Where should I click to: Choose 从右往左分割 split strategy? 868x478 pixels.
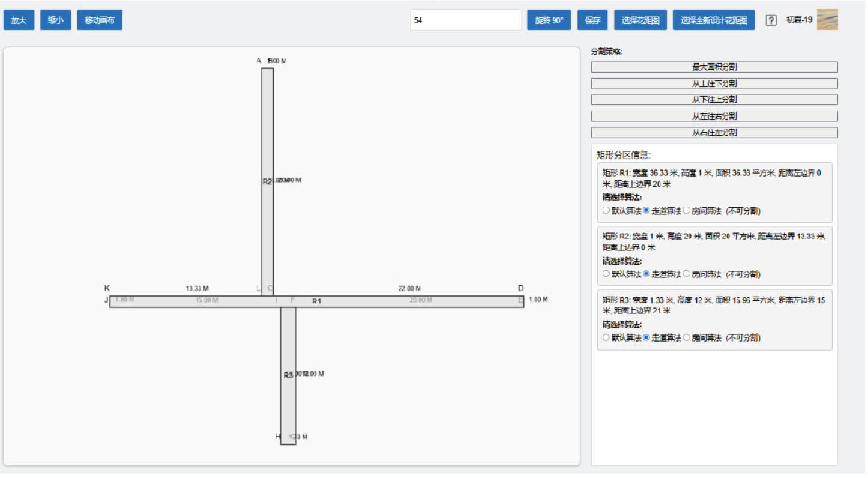click(714, 132)
